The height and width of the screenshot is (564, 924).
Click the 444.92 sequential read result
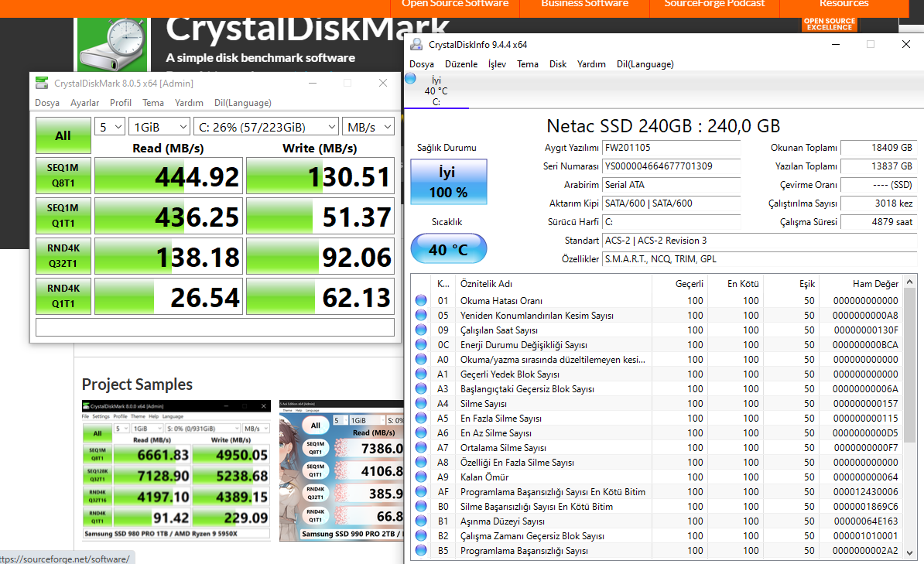(x=169, y=176)
